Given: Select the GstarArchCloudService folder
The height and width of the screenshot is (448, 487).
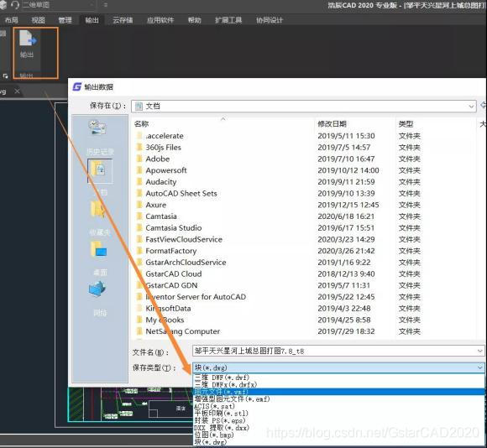Looking at the screenshot, I should [186, 262].
